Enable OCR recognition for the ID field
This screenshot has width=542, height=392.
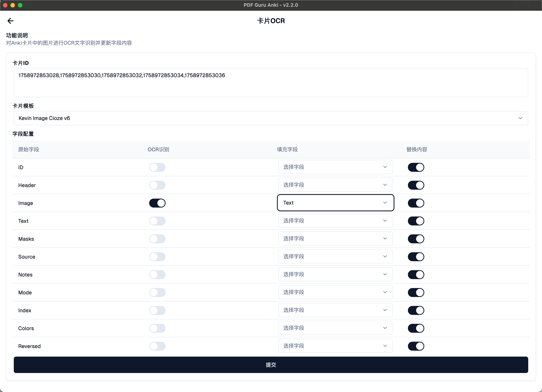[157, 167]
